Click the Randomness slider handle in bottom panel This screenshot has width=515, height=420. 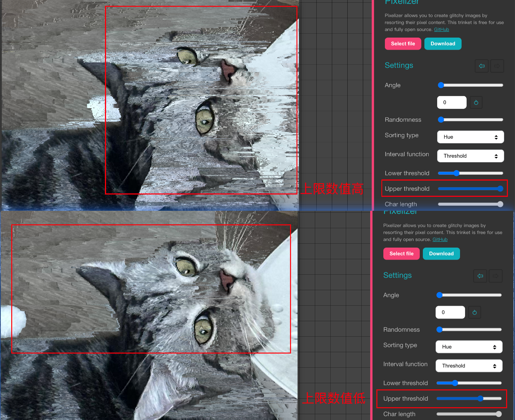439,330
